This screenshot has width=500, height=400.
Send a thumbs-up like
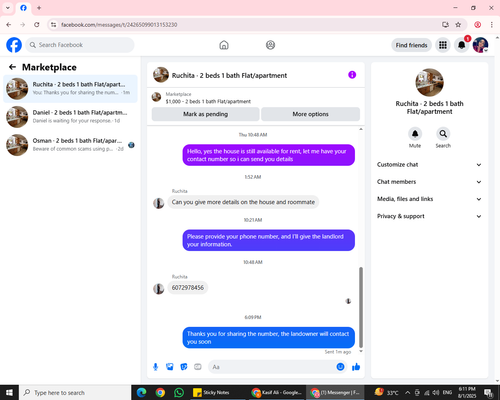pyautogui.click(x=356, y=367)
